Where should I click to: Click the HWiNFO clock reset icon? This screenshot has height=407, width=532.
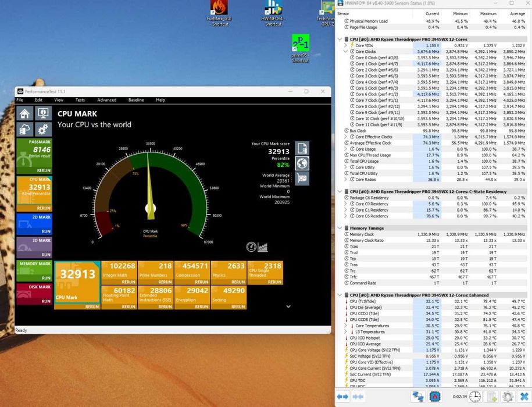click(x=475, y=397)
